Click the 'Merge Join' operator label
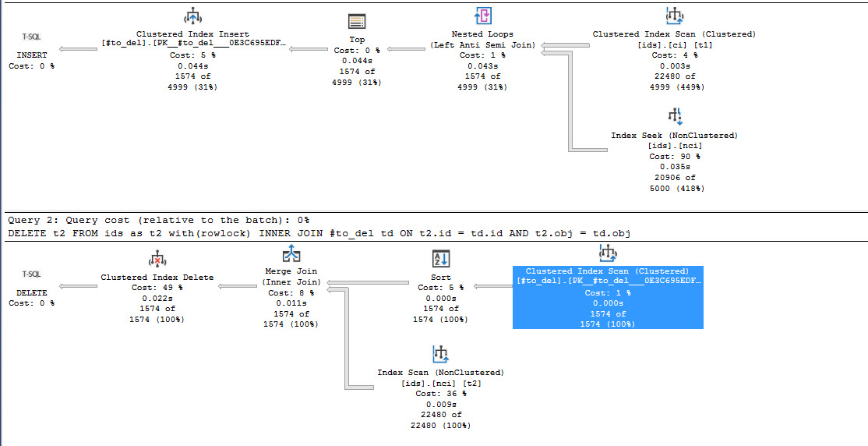 click(x=291, y=271)
